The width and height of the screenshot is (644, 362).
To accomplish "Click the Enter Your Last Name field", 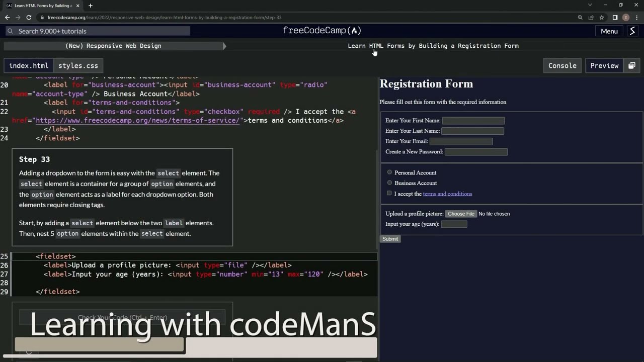I will [x=472, y=131].
